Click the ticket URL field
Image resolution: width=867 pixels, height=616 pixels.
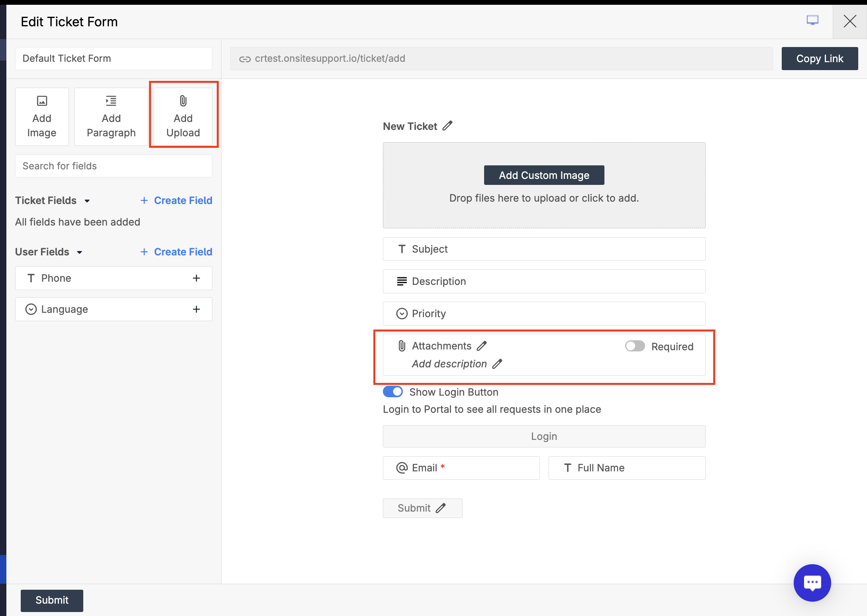pyautogui.click(x=501, y=59)
